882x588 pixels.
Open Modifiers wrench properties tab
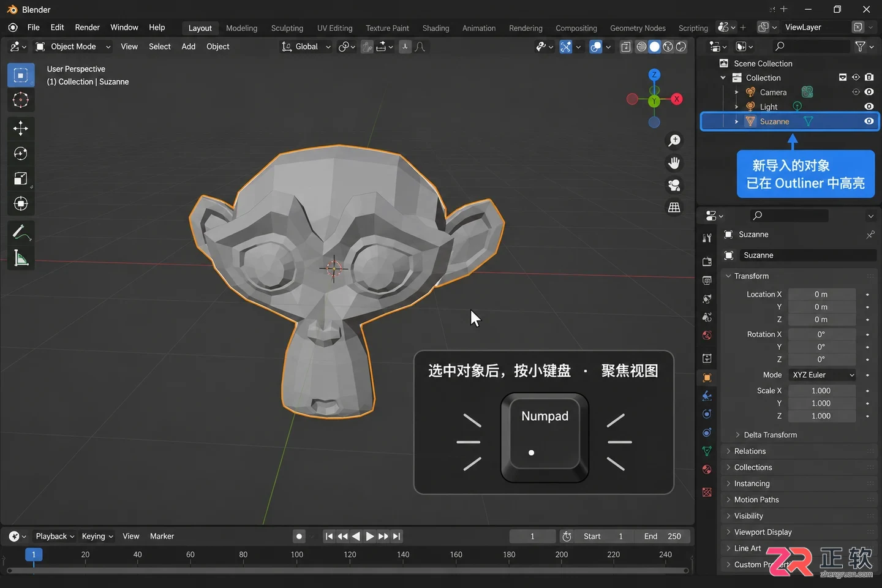(707, 395)
